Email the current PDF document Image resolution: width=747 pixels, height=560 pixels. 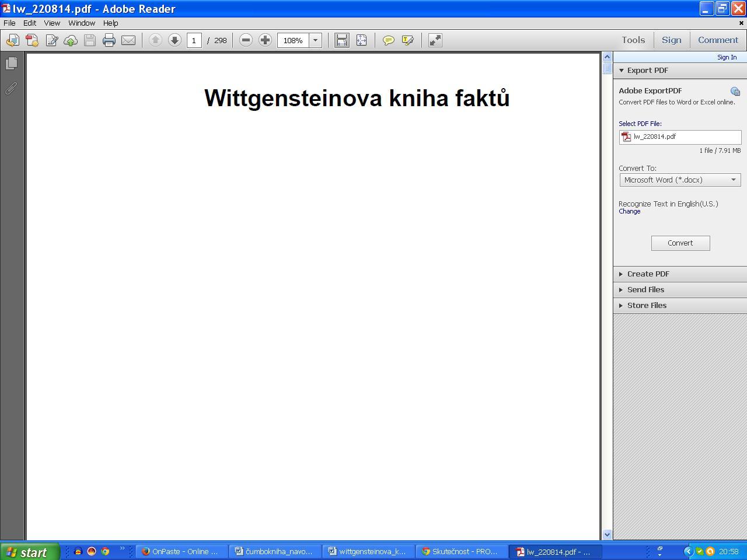128,40
